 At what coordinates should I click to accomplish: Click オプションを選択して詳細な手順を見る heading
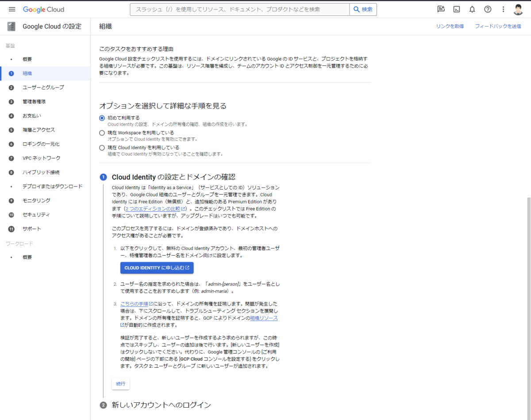click(163, 106)
